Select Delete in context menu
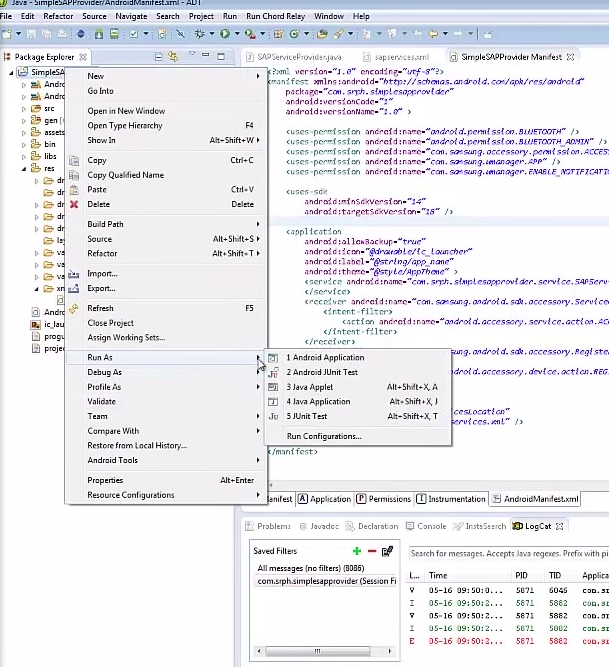Viewport: 609px width, 667px height. click(x=166, y=205)
